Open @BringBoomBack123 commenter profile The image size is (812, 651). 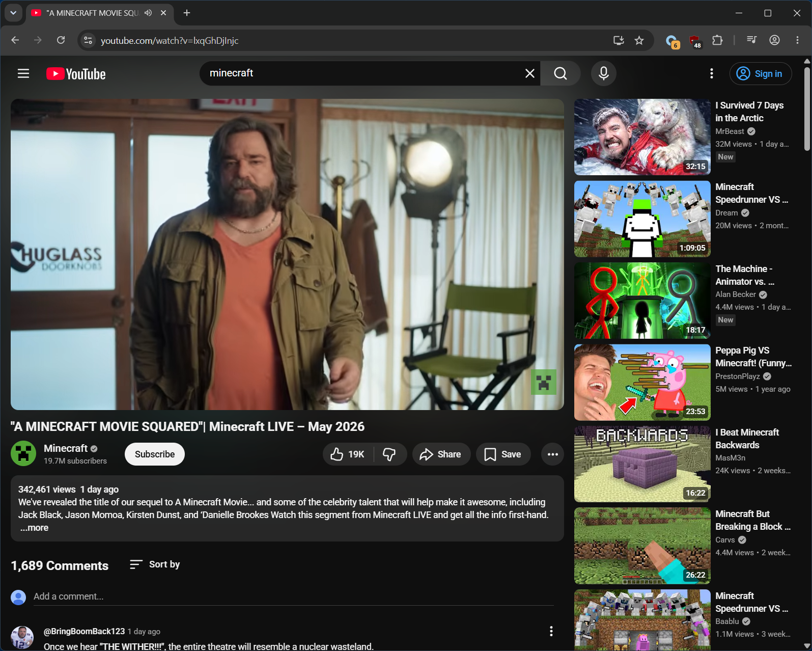84,632
